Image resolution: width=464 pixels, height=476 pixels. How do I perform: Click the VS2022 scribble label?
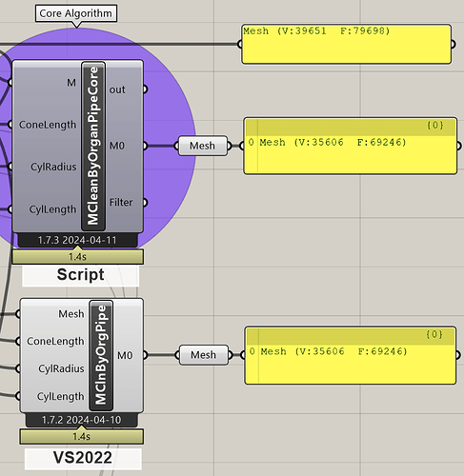pyautogui.click(x=83, y=458)
